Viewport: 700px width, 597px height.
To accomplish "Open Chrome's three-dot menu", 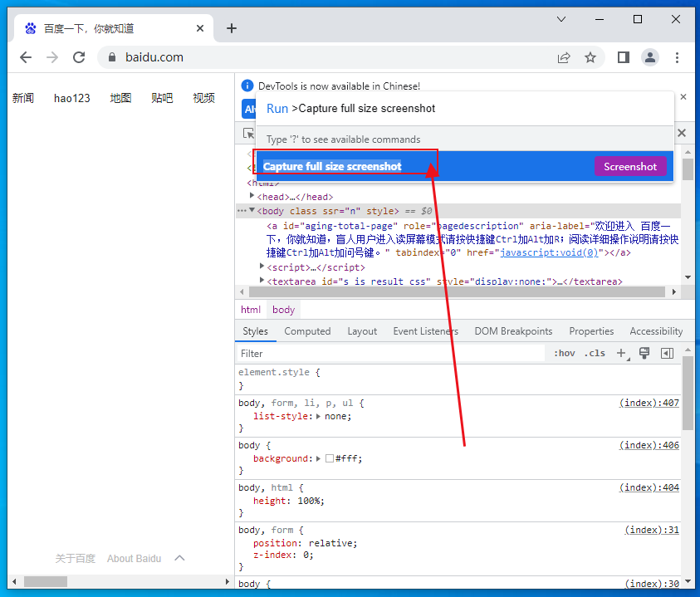I will [677, 57].
